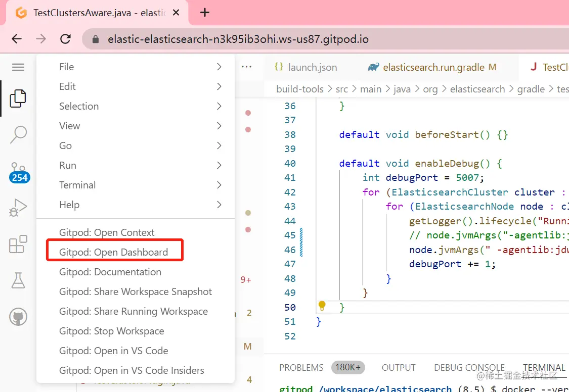Screen dimensions: 569x392
Task: Click the debugPort = 5007 code line
Action: coord(423,177)
